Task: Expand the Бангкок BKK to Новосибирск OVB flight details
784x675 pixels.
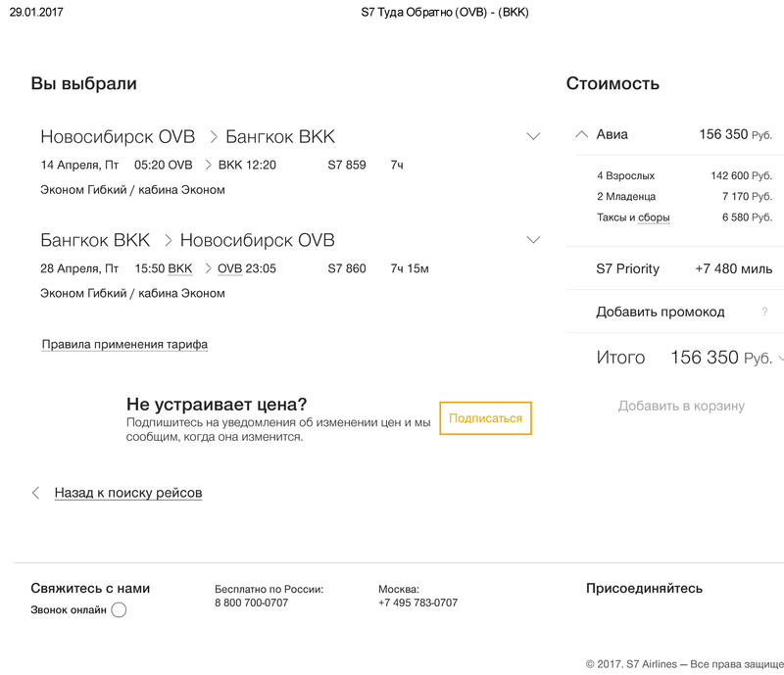Action: [533, 240]
